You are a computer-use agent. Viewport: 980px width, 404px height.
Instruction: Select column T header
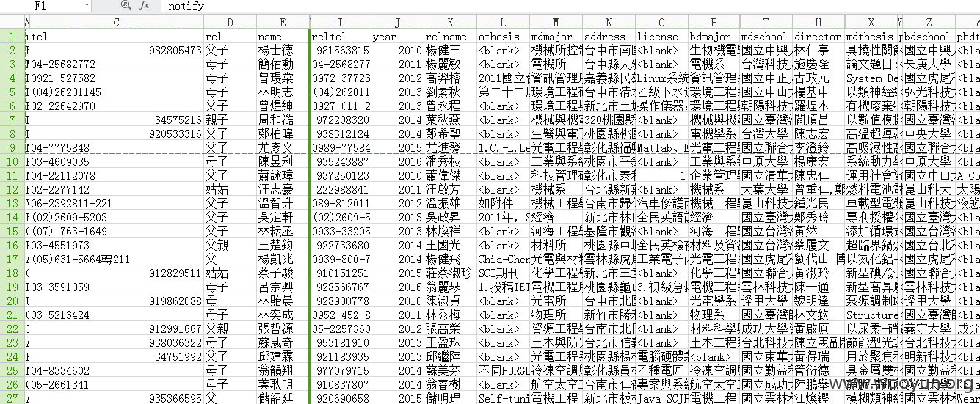click(x=766, y=23)
